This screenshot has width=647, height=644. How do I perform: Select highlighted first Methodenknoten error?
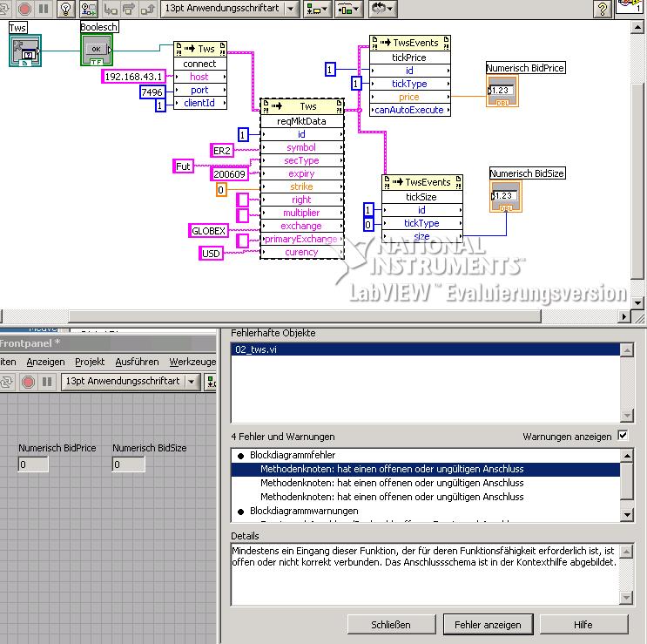point(426,469)
